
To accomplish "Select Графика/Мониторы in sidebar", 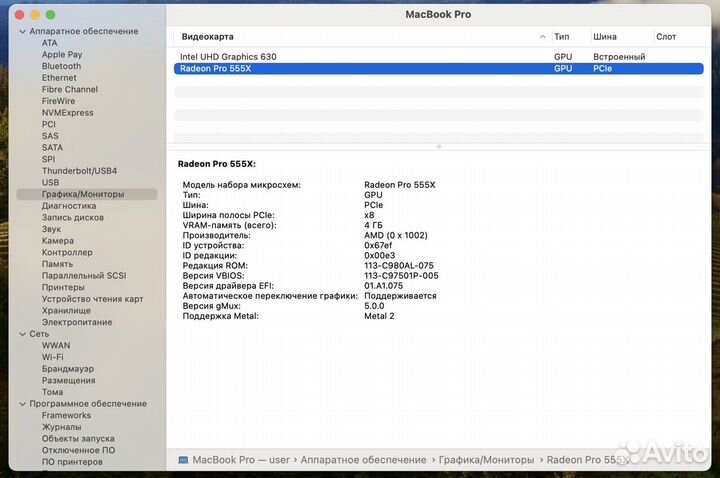I will (87, 194).
